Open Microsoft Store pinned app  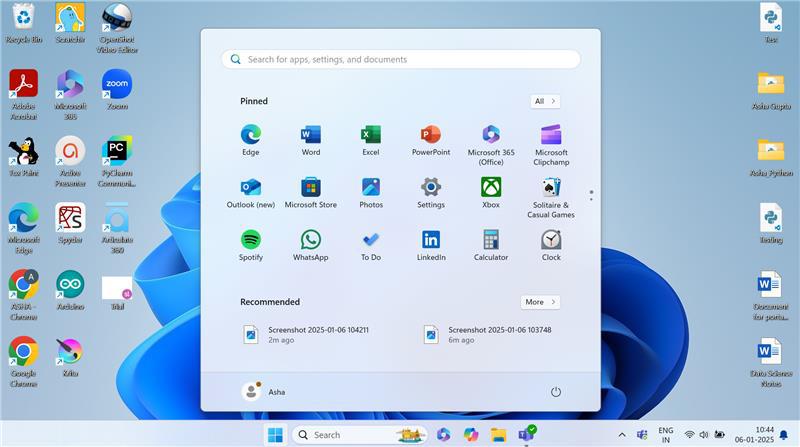pyautogui.click(x=311, y=193)
